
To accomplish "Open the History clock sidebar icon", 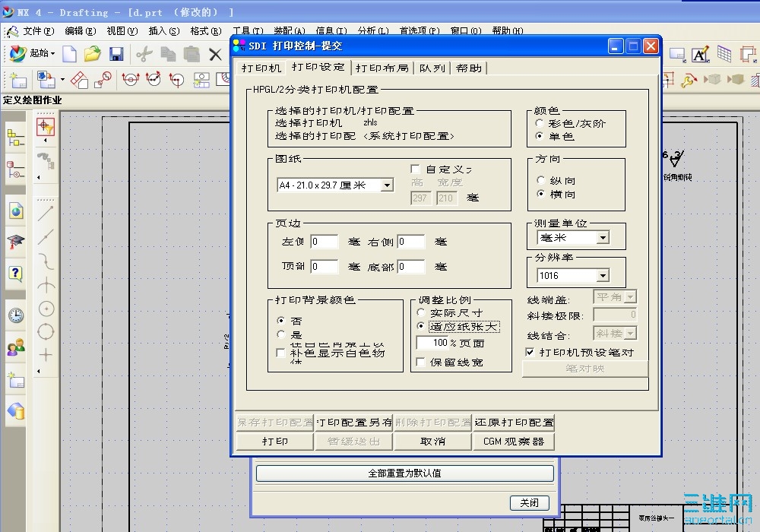I will pyautogui.click(x=15, y=315).
